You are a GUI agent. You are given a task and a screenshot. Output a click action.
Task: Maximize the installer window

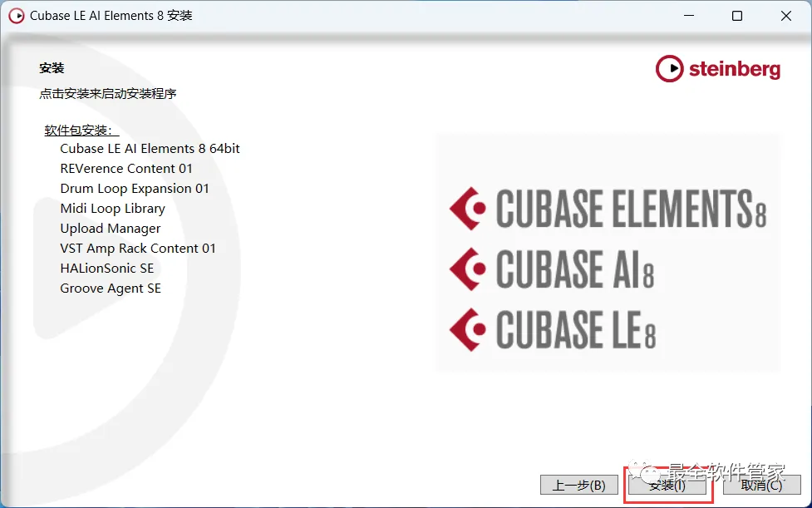click(x=737, y=16)
